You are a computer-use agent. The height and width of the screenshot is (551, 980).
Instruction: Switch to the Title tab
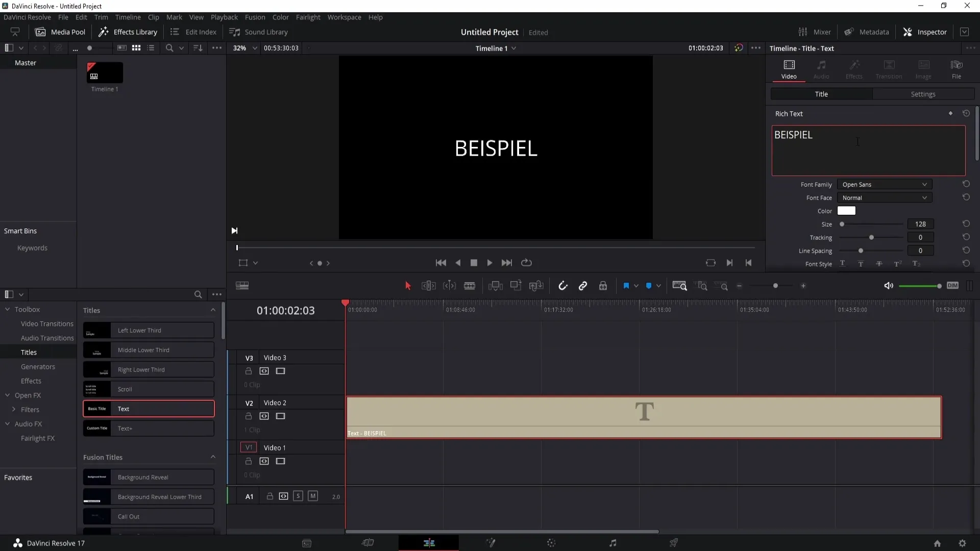click(x=821, y=94)
